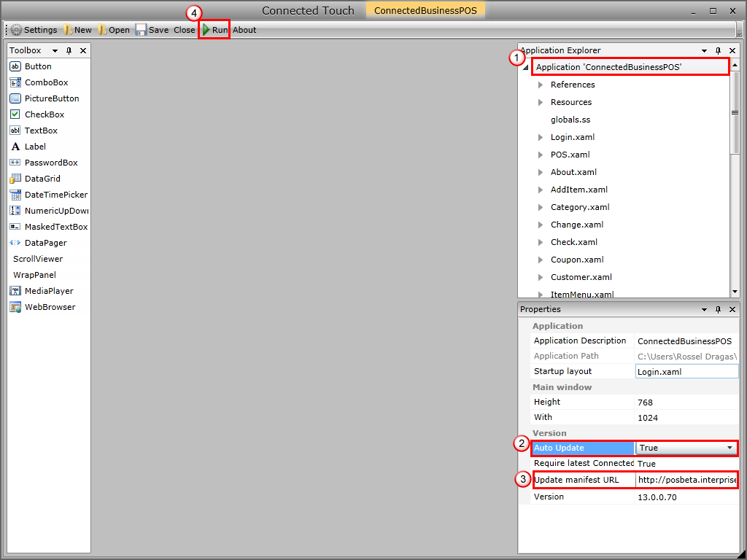Select the DataGrid tool in Toolbox
This screenshot has width=747, height=560.
[x=42, y=179]
